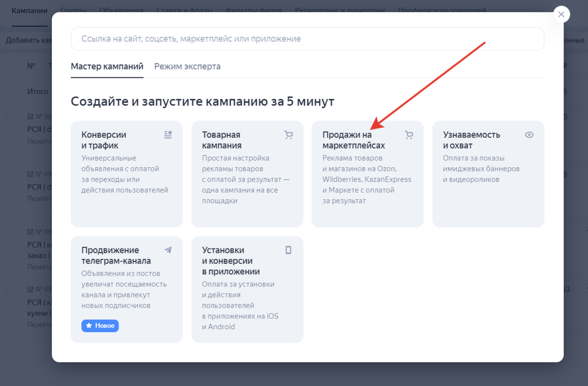Switch to the Режим эксперта tab
588x386 pixels.
tap(188, 66)
